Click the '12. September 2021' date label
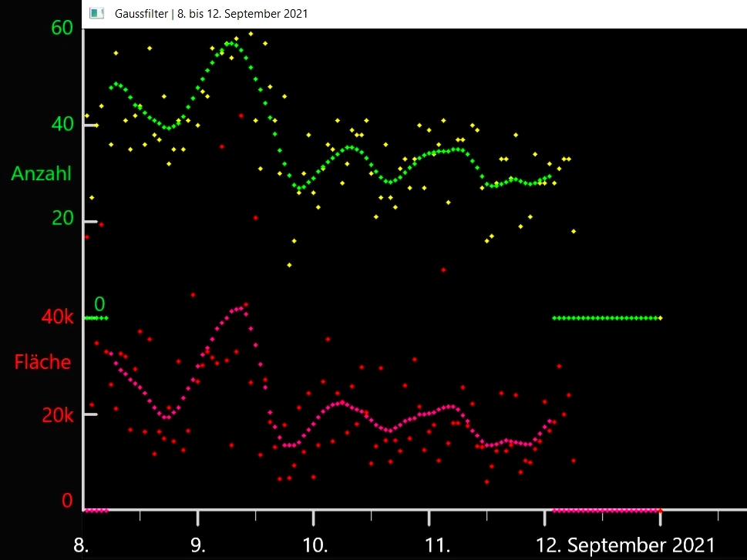The height and width of the screenshot is (560, 747). click(x=625, y=545)
